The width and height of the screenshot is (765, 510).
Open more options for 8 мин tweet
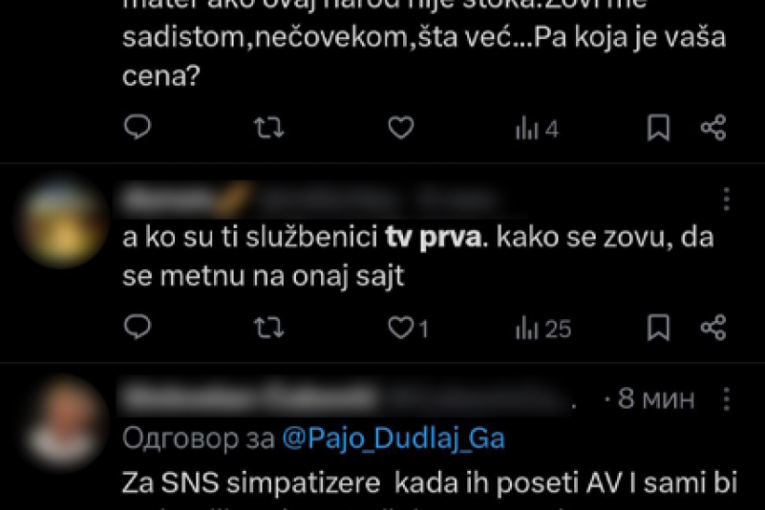tap(726, 399)
